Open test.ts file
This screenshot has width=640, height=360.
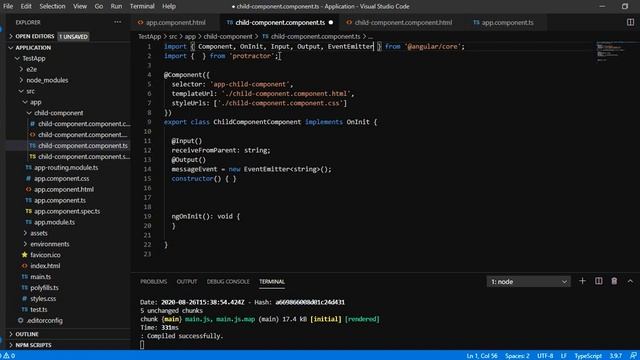[x=39, y=309]
